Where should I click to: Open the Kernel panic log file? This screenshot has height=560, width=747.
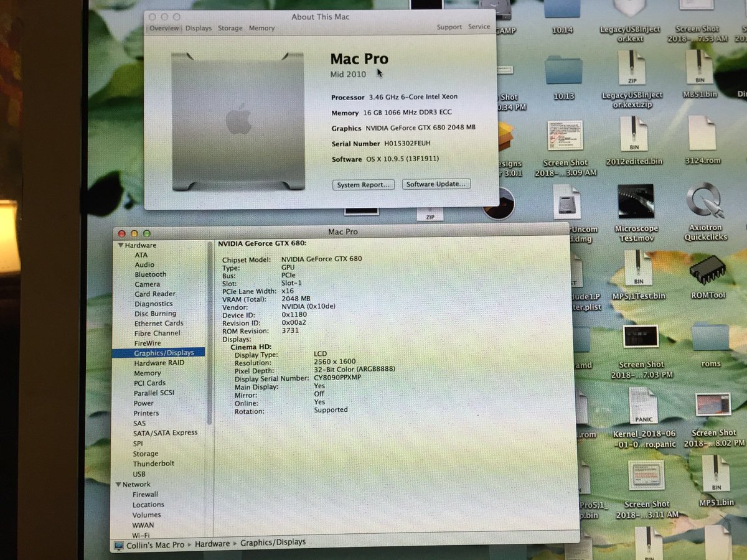pos(643,405)
